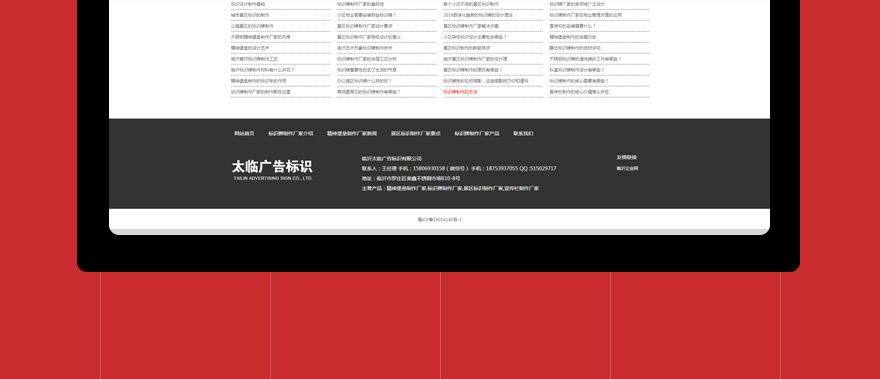The image size is (880, 379).
Task: Click the 联系我们 footer nav link
Action: [x=523, y=134]
